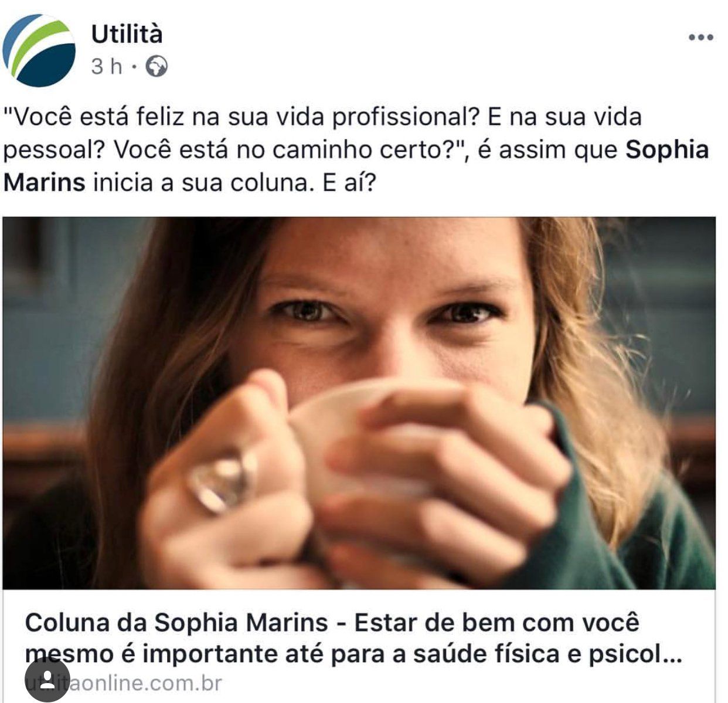Open the article photo of woman drinking
Screen dimensions: 728x703
[x=359, y=403]
